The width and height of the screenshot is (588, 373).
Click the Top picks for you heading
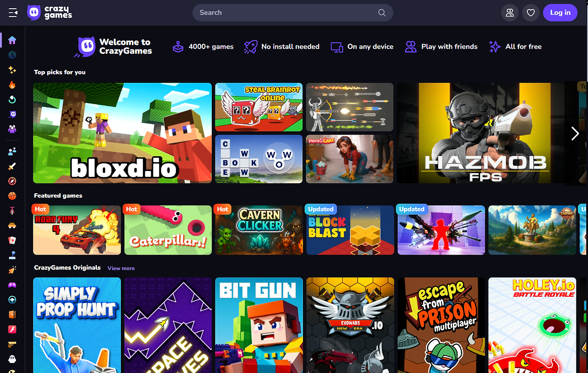60,72
